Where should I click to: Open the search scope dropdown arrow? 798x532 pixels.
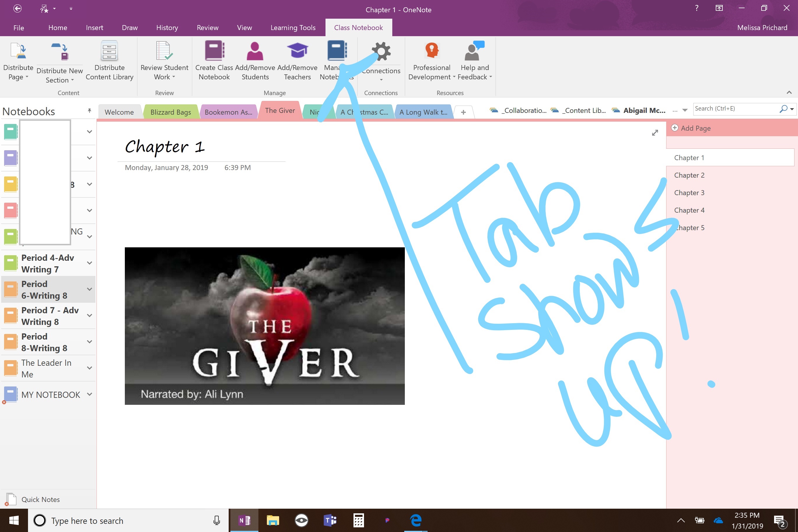pos(792,109)
